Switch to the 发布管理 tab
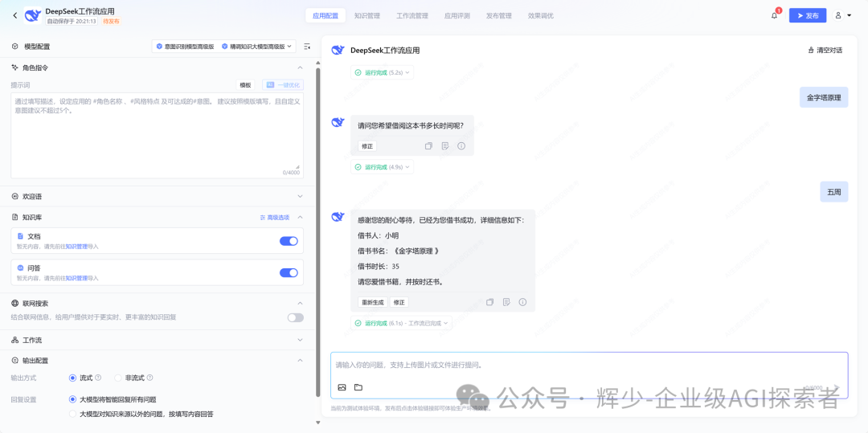This screenshot has width=868, height=433. pos(499,15)
